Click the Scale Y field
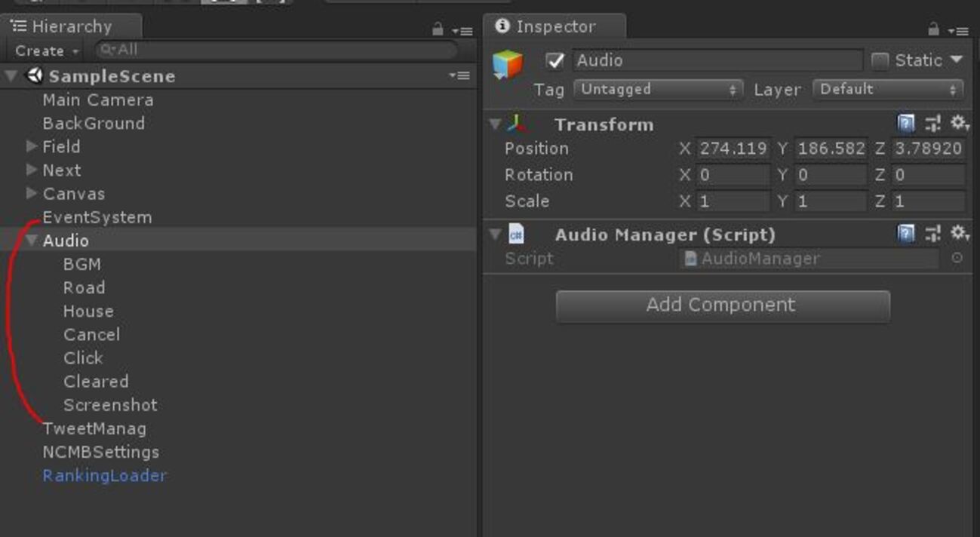The width and height of the screenshot is (980, 537). click(830, 201)
